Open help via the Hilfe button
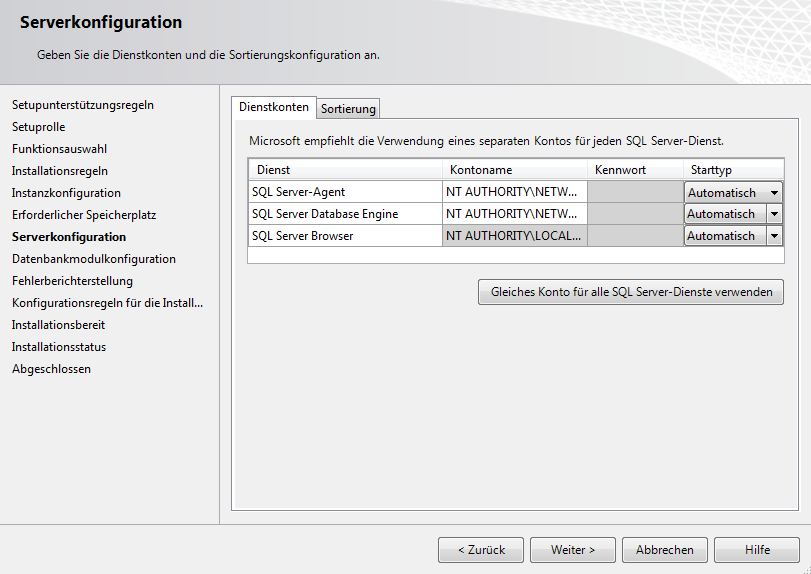This screenshot has width=811, height=574. [757, 550]
